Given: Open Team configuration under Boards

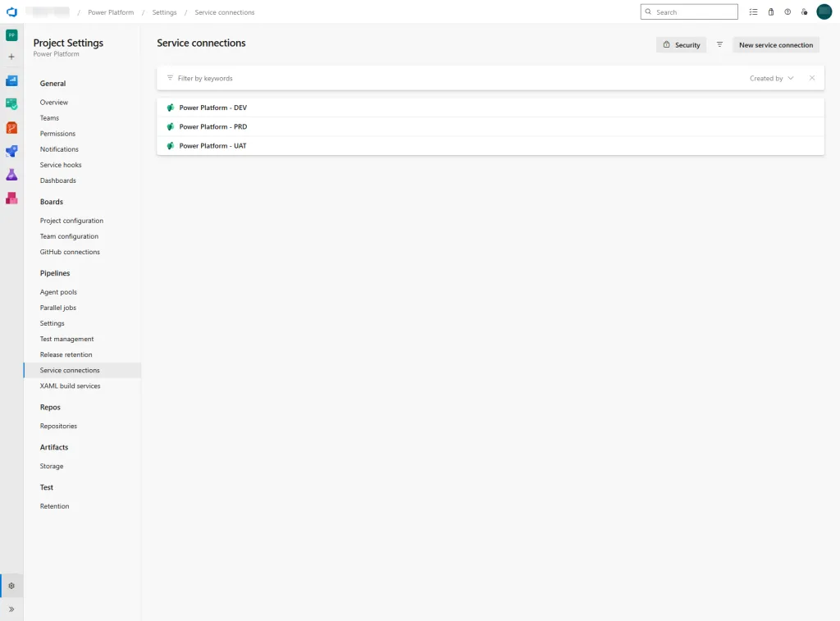Looking at the screenshot, I should click(69, 236).
